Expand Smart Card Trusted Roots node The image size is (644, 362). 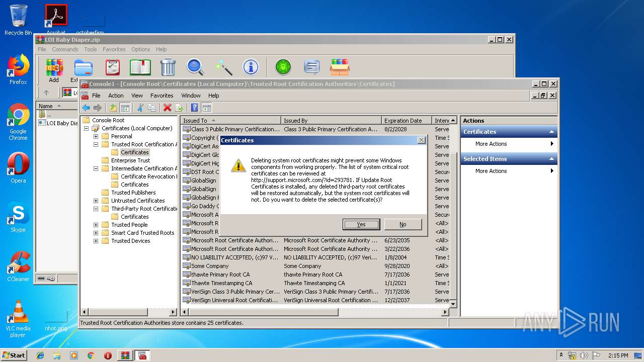coord(96,233)
